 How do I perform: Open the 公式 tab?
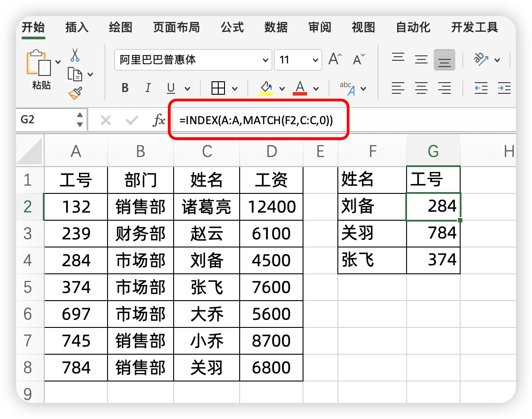click(x=233, y=28)
